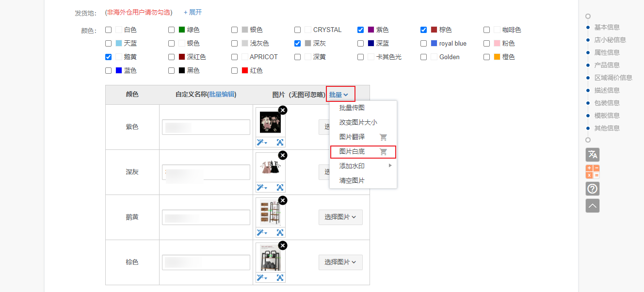Click the custom name field for 紫色
The height and width of the screenshot is (292, 644).
[x=206, y=127]
